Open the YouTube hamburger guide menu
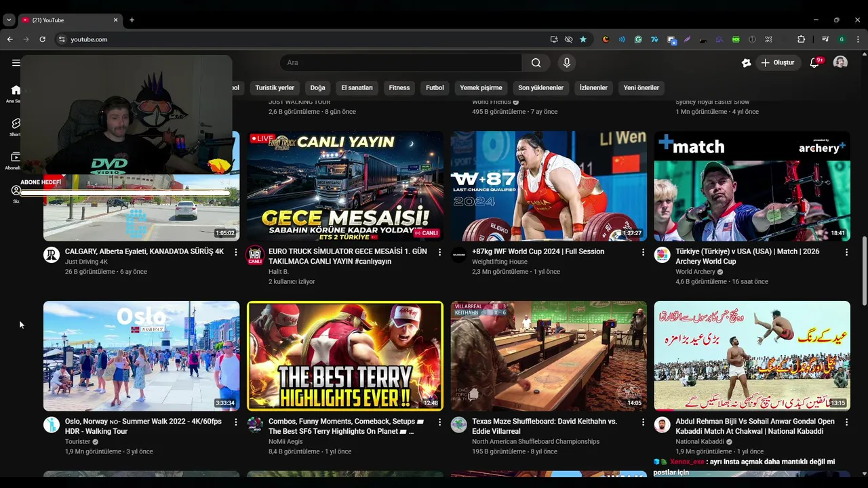Image resolution: width=868 pixels, height=488 pixels. coord(16,62)
